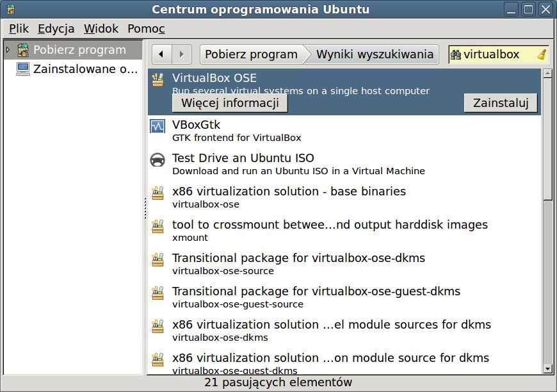This screenshot has height=392, width=557.
Task: Click the scrollbar down arrow
Action: click(547, 369)
